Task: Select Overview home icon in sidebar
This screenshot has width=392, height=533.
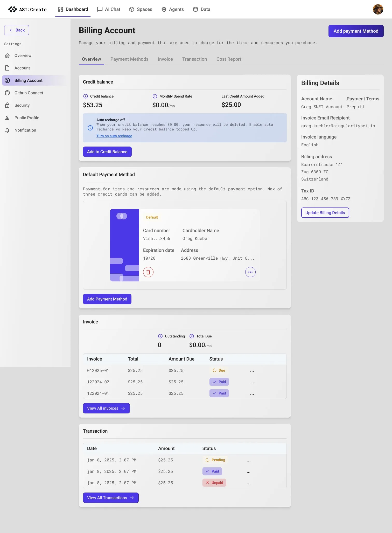Action: [x=7, y=56]
